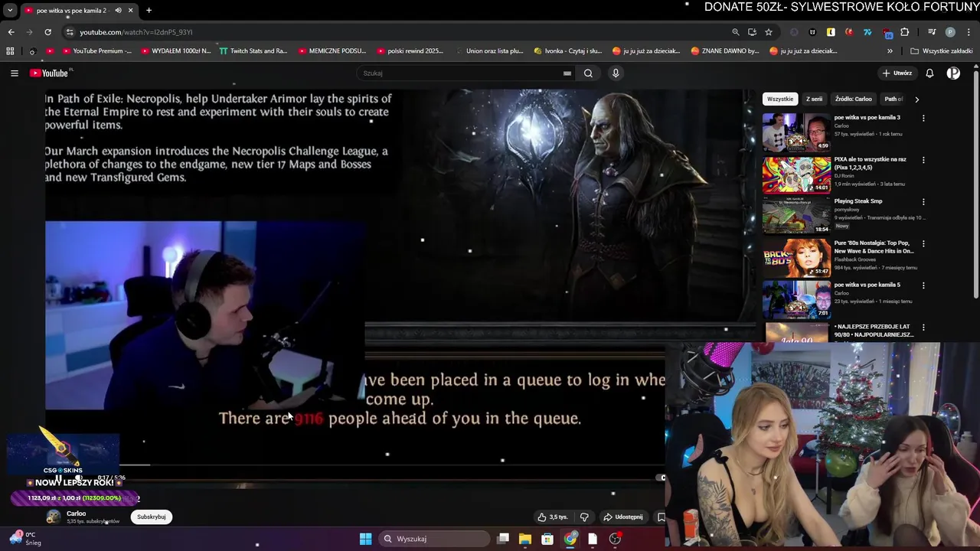Click the 7TV extension icon

point(867,32)
